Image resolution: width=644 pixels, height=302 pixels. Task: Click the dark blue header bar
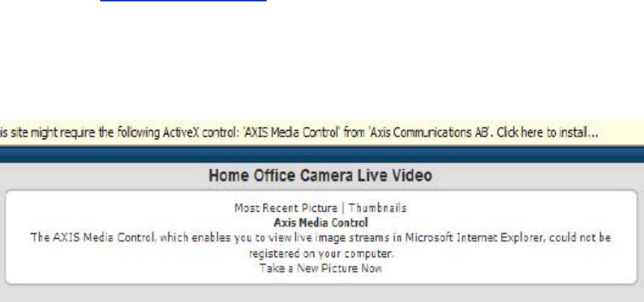pyautogui.click(x=322, y=155)
